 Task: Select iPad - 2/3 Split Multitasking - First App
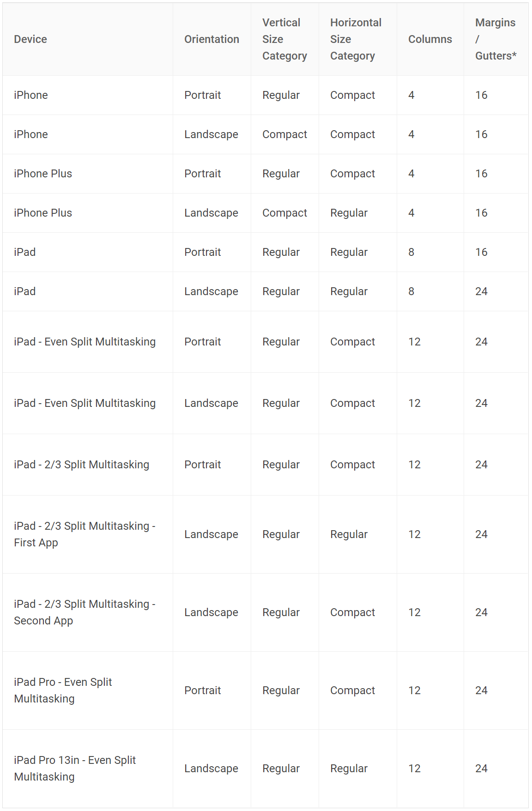pos(85,534)
